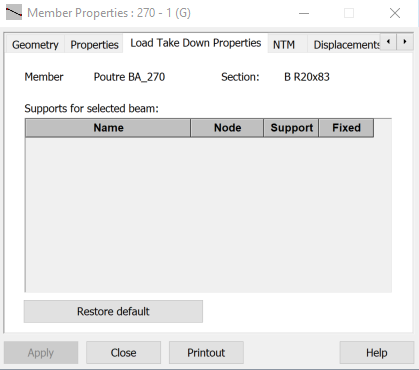This screenshot has width=419, height=370.
Task: Open the Properties tab
Action: (94, 44)
